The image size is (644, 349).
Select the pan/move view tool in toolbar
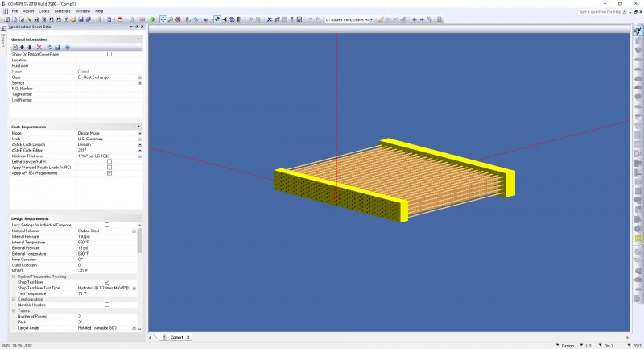tap(163, 18)
